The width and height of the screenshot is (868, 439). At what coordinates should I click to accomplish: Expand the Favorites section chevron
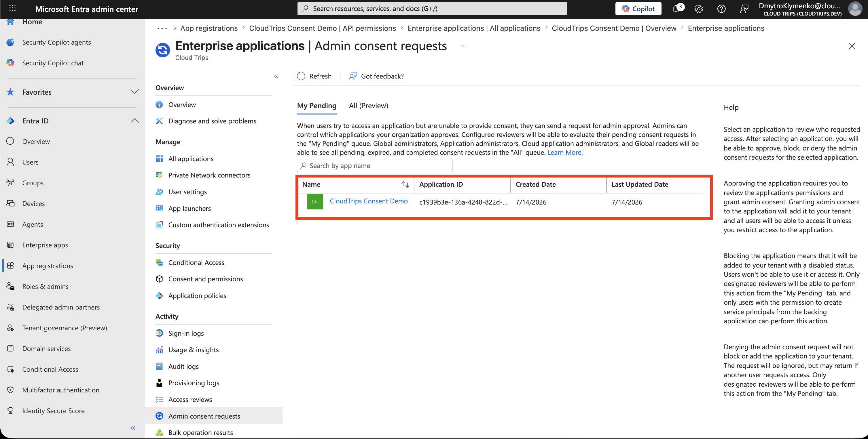134,92
